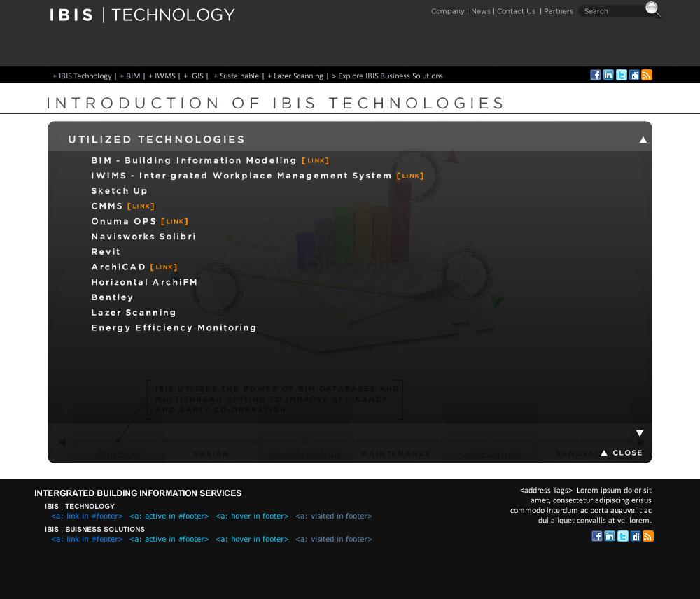Click the 'Horizontal ArchiFM' list entry
This screenshot has width=700, height=599.
point(144,282)
